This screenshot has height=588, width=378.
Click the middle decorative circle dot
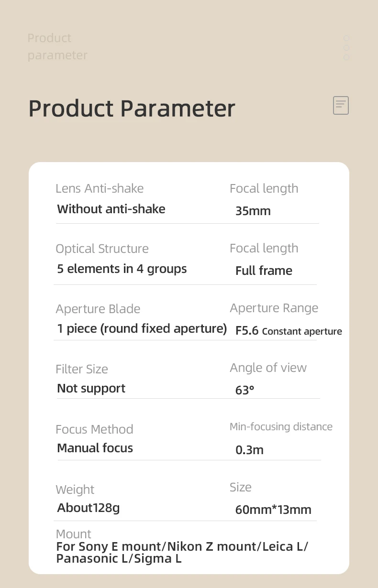tap(346, 48)
